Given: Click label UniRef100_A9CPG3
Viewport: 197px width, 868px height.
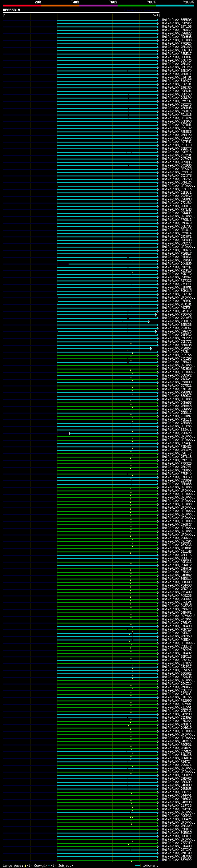Looking at the screenshot, I should click(x=177, y=815).
